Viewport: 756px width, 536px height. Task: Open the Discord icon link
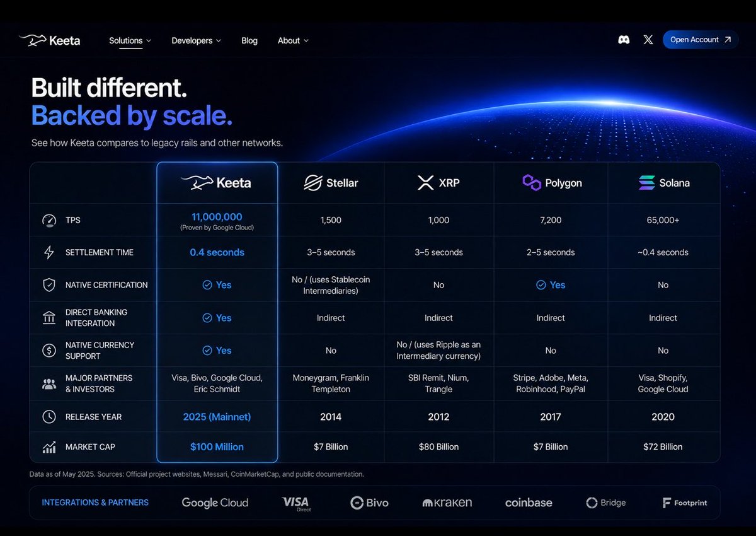click(x=624, y=40)
